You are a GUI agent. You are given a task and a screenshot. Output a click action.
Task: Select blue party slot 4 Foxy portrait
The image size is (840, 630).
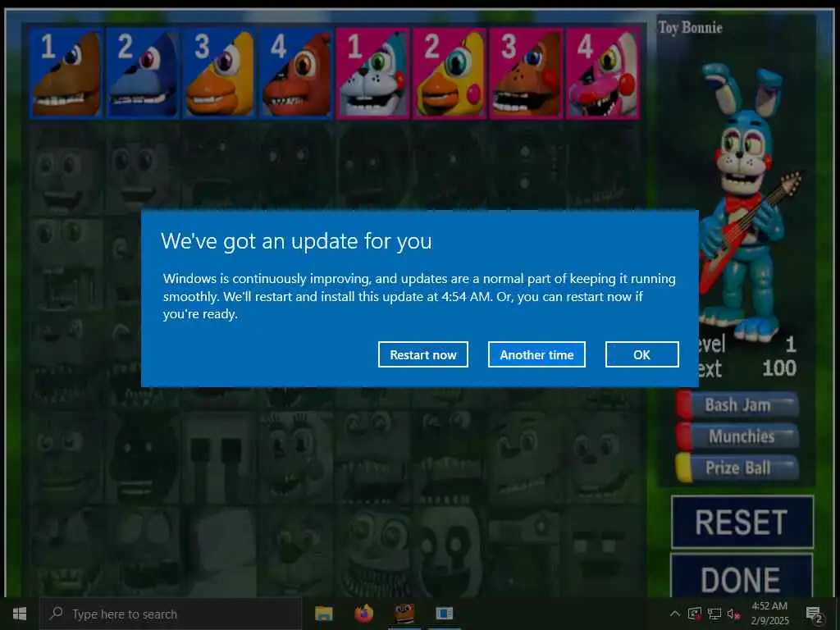tap(295, 73)
